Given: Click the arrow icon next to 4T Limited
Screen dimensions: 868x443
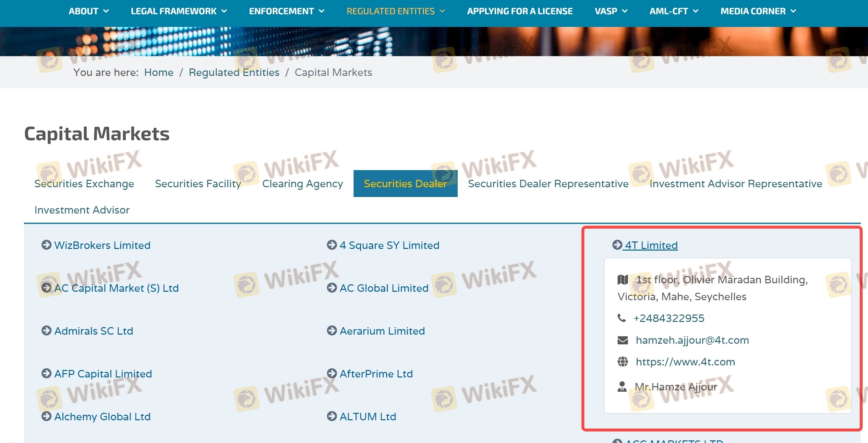Looking at the screenshot, I should [x=617, y=245].
